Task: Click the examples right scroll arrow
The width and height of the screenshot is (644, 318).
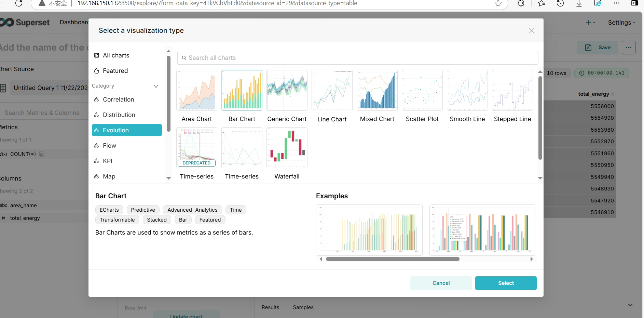Action: click(x=532, y=259)
